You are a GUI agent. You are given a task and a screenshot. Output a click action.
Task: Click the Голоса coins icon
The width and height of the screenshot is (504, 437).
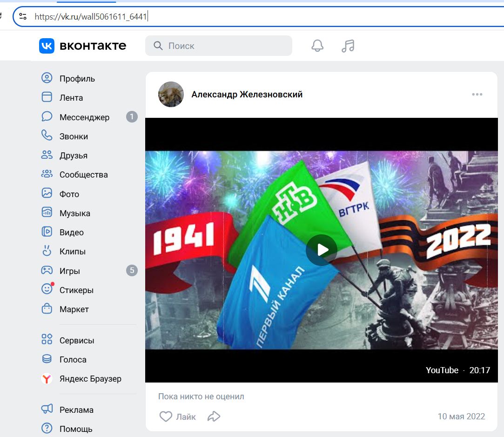[47, 358]
